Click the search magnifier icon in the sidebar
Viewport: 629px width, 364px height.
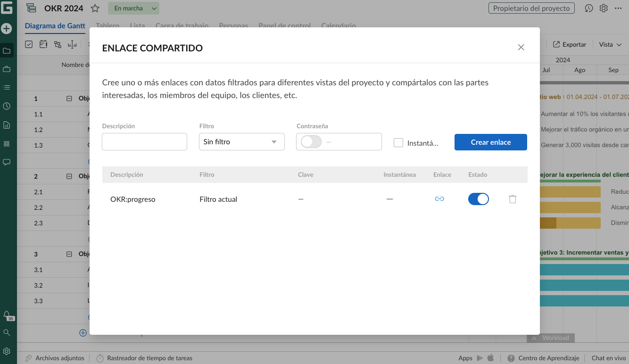(x=7, y=332)
